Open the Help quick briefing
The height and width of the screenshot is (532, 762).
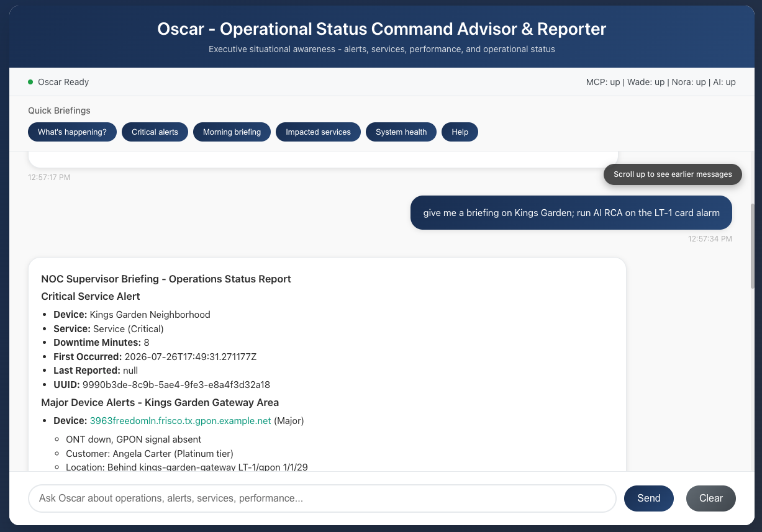(x=460, y=132)
